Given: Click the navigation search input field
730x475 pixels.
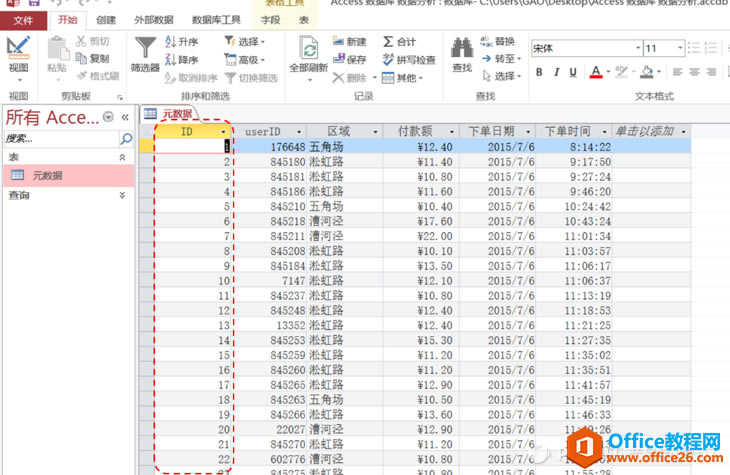Looking at the screenshot, I should 61,138.
